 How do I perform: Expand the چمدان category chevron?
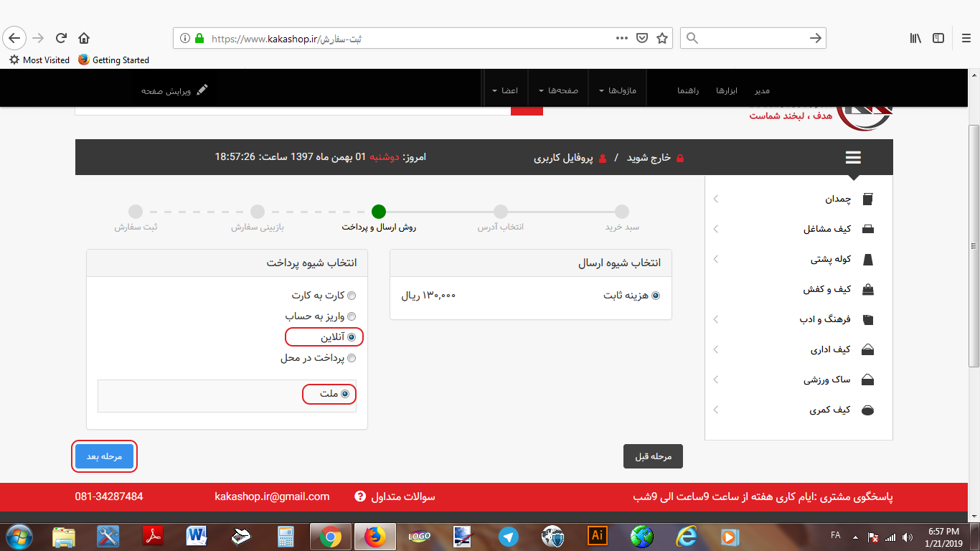[x=716, y=199]
